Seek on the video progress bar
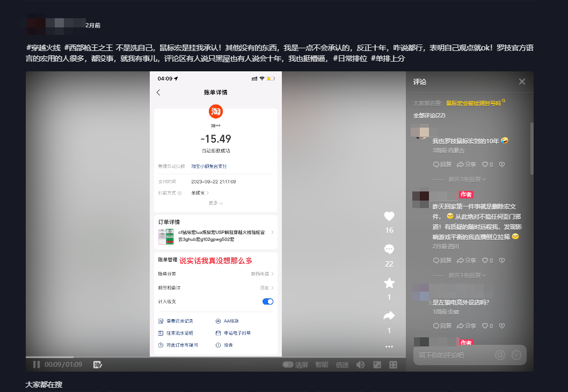Screen dimensions: 568x392 [x=215, y=357]
